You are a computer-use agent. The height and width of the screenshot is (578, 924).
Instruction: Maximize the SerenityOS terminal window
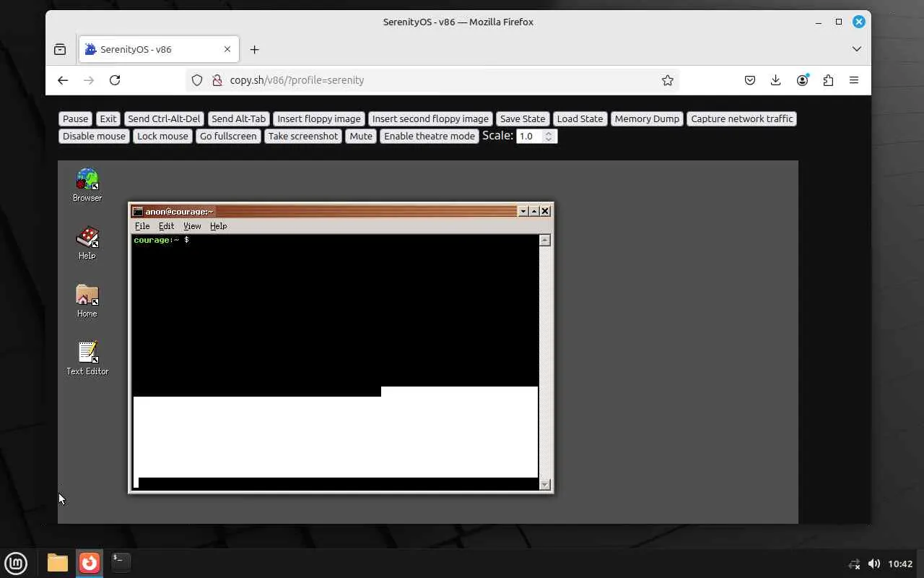(534, 211)
